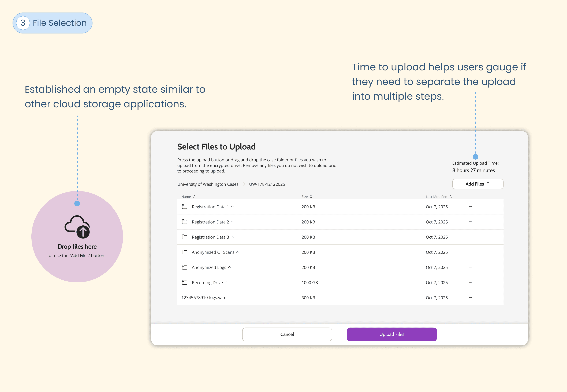Screen dimensions: 567x392
Task: Select the folder icon next to Recording Drive
Action: click(184, 282)
